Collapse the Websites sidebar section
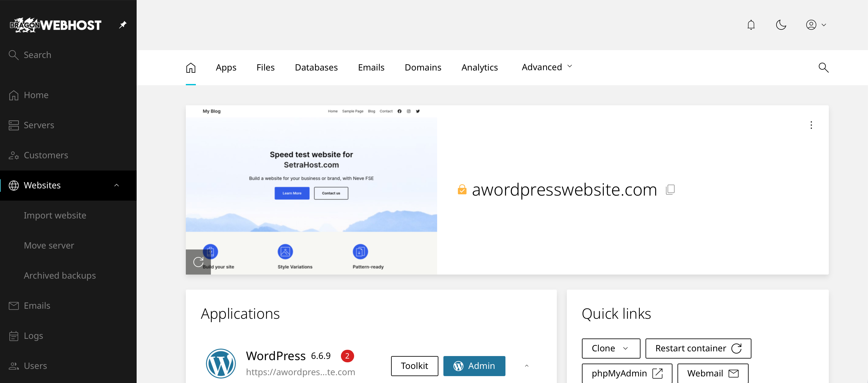This screenshot has width=868, height=383. click(117, 185)
